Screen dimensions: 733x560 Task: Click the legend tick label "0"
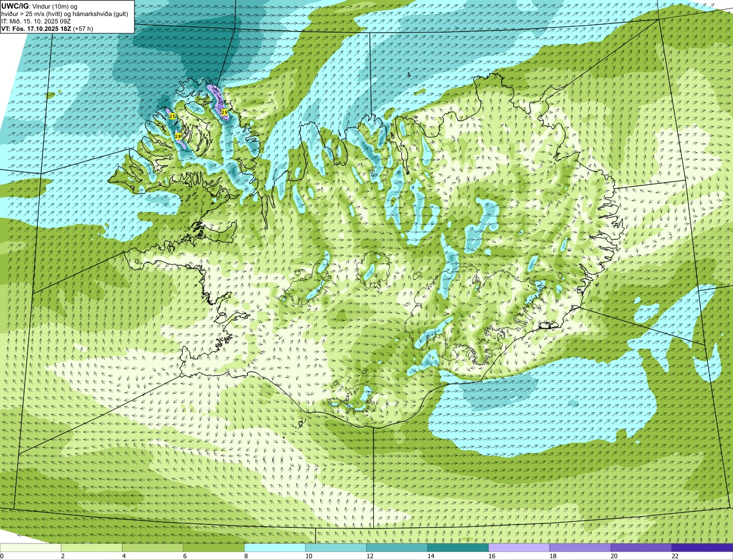[x=2, y=556]
